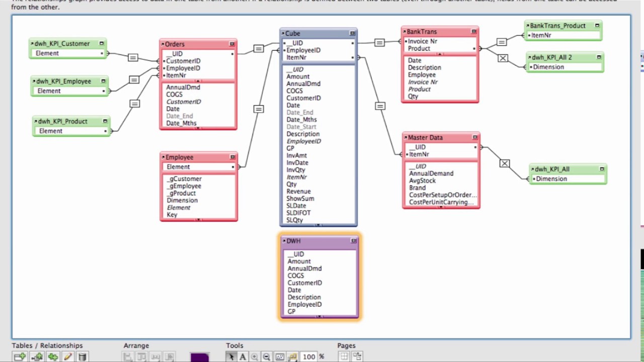This screenshot has height=362, width=644.
Task: Click the pencil Edit object icon
Action: coord(68,357)
